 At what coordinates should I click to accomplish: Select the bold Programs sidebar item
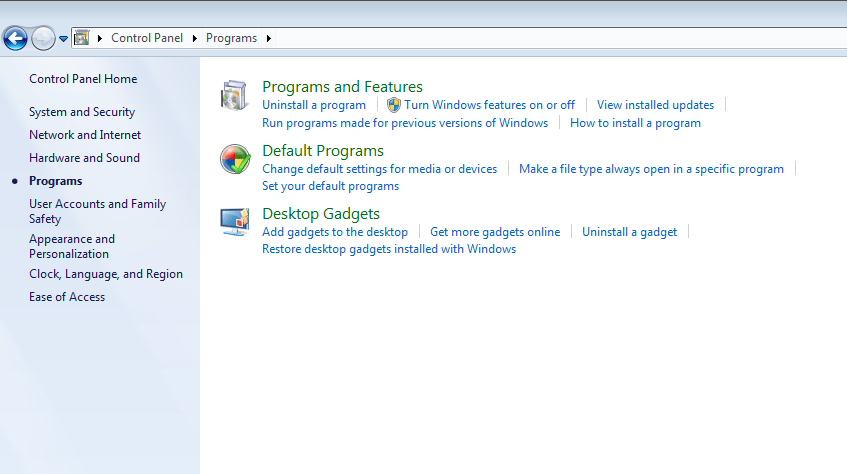click(56, 181)
